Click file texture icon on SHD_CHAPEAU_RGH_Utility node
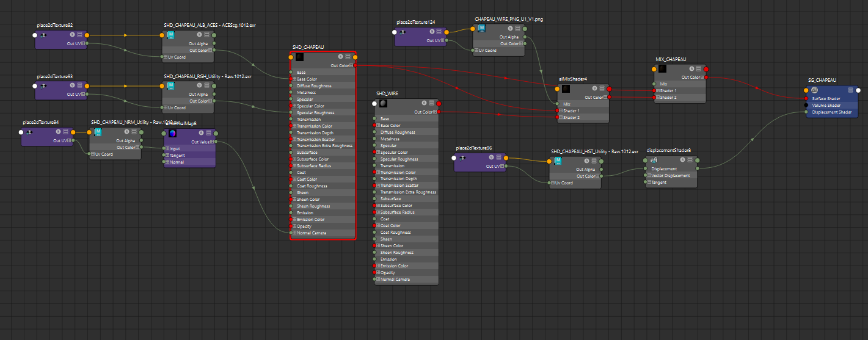This screenshot has height=340, width=868. pyautogui.click(x=170, y=87)
